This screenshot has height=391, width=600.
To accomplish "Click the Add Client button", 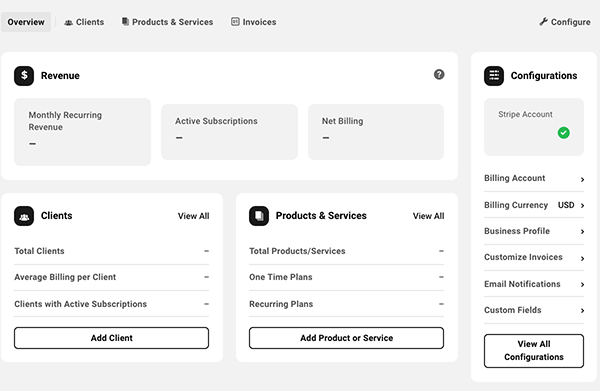I will pyautogui.click(x=111, y=338).
